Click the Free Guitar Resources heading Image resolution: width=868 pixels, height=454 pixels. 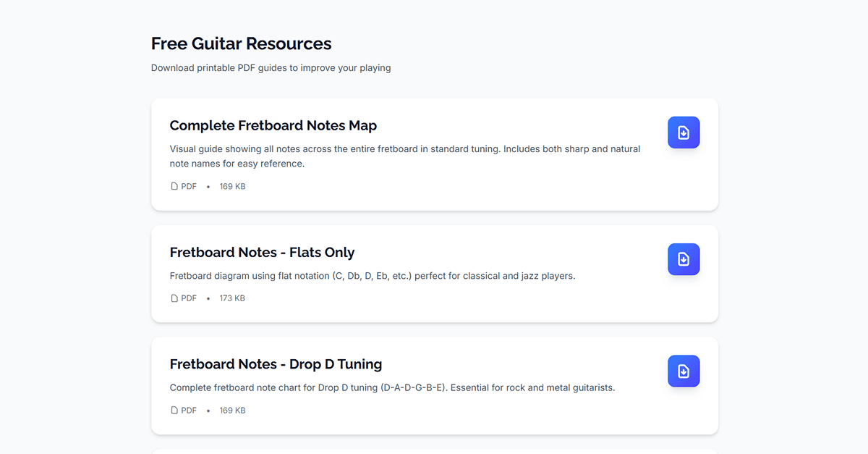241,43
